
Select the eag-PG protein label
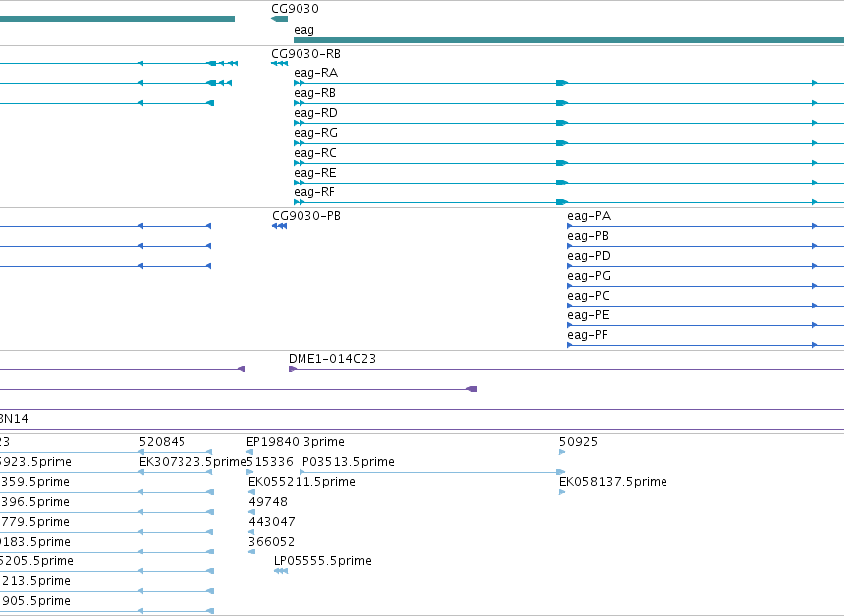(589, 276)
